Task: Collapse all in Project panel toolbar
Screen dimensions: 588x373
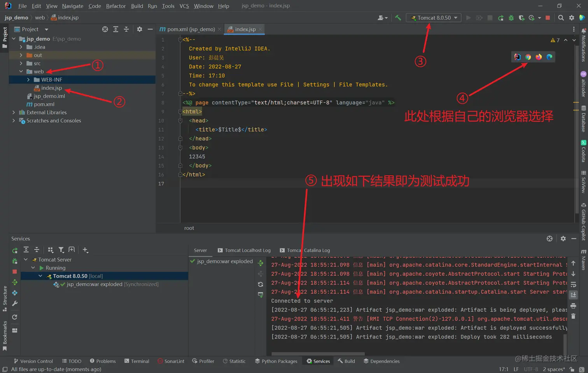Action: point(126,29)
